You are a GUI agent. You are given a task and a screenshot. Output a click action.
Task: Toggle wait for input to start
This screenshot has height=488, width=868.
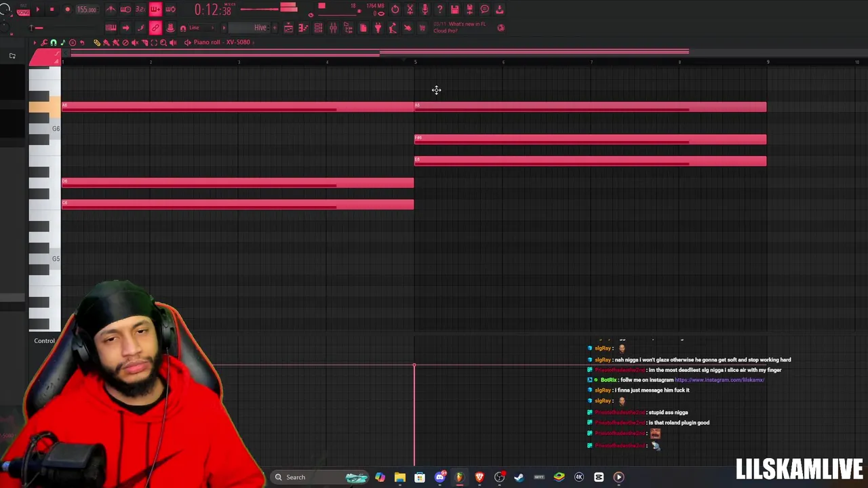125,9
